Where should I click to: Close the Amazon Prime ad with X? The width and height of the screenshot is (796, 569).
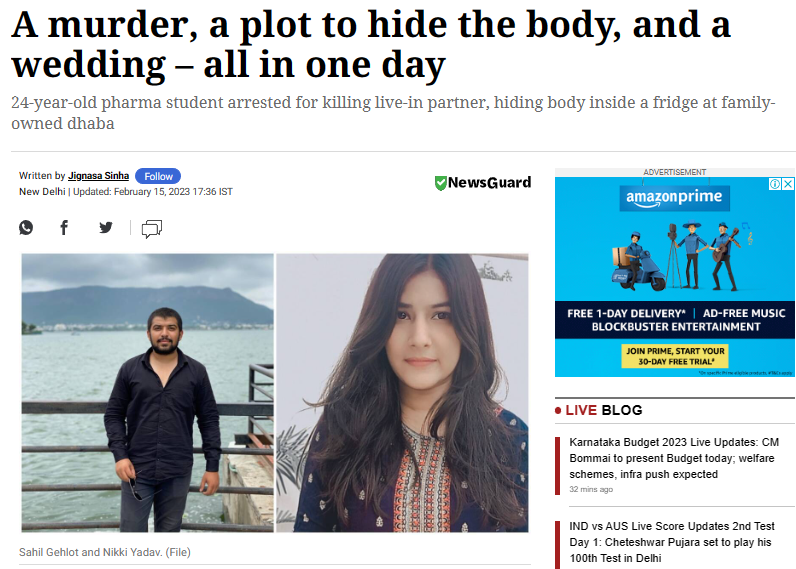(788, 184)
